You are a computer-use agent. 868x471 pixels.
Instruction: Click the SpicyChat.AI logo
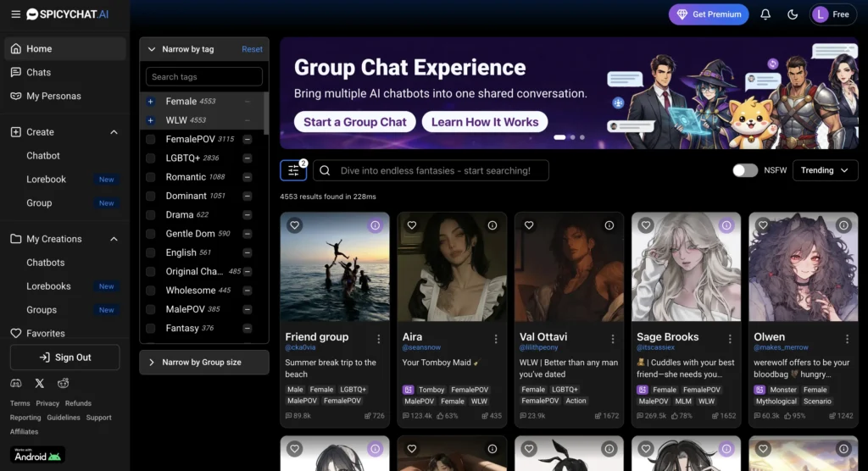(68, 14)
